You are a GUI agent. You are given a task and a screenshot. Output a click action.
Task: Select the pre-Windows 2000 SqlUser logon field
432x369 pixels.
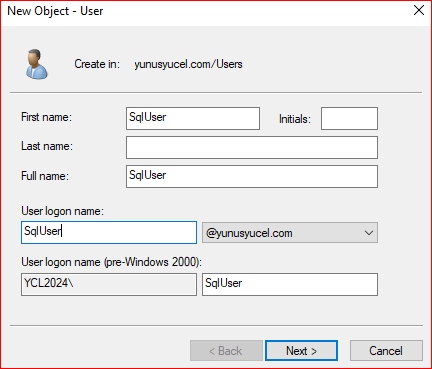pos(290,284)
